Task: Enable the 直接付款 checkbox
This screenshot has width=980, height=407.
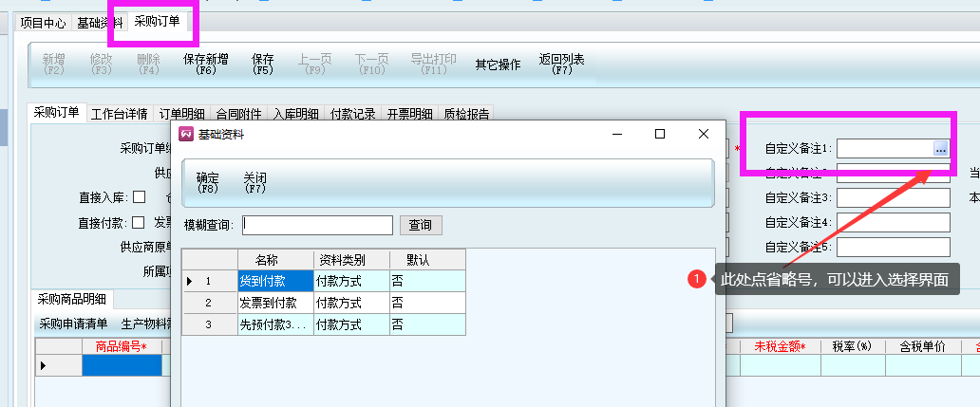Action: tap(140, 223)
